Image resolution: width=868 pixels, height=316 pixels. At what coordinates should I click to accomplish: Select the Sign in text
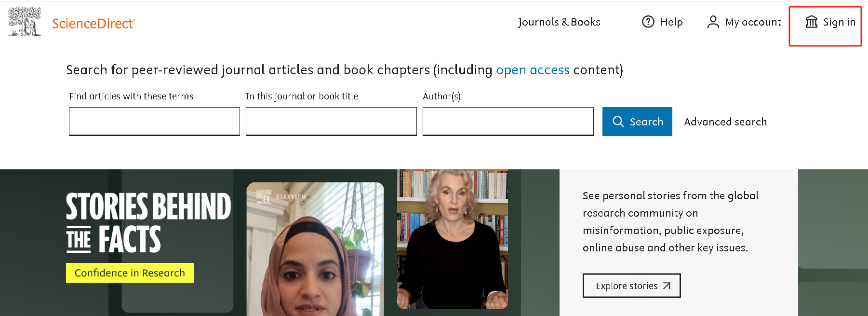839,22
